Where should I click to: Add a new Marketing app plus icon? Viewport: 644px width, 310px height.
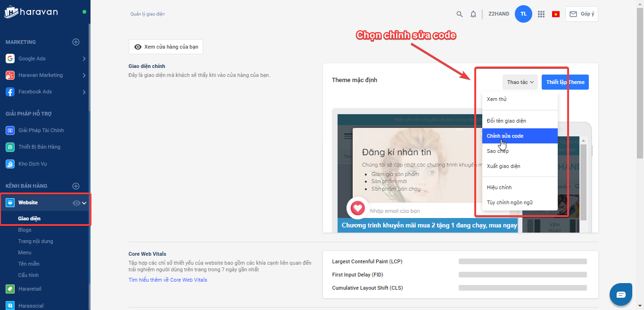[x=76, y=42]
